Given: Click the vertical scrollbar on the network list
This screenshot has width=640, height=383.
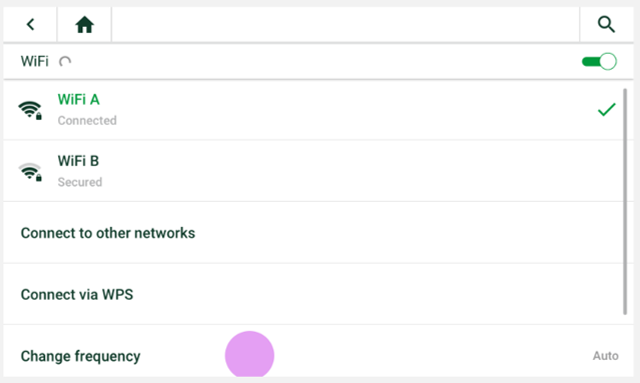Looking at the screenshot, I should coord(625,202).
